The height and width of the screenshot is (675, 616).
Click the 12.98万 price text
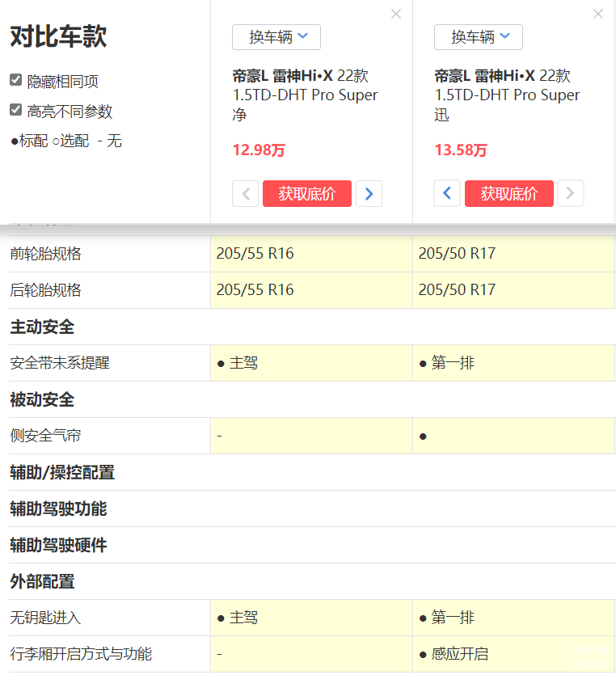click(259, 150)
